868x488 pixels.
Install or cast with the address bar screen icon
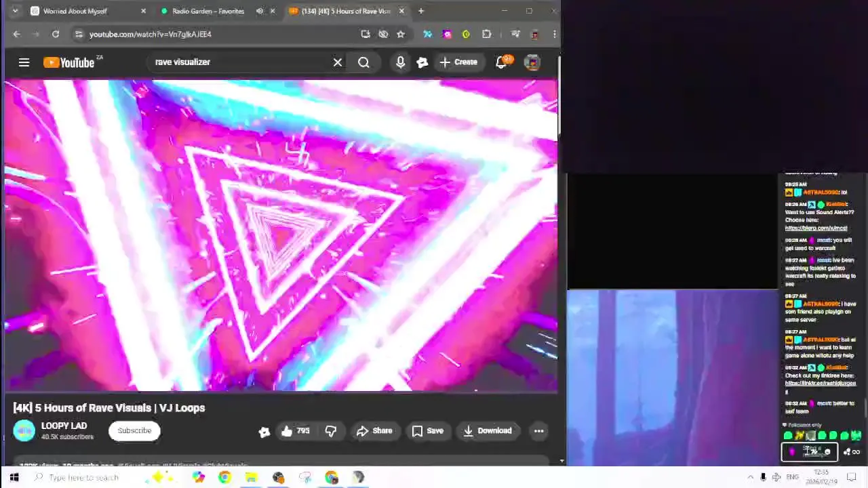click(366, 34)
